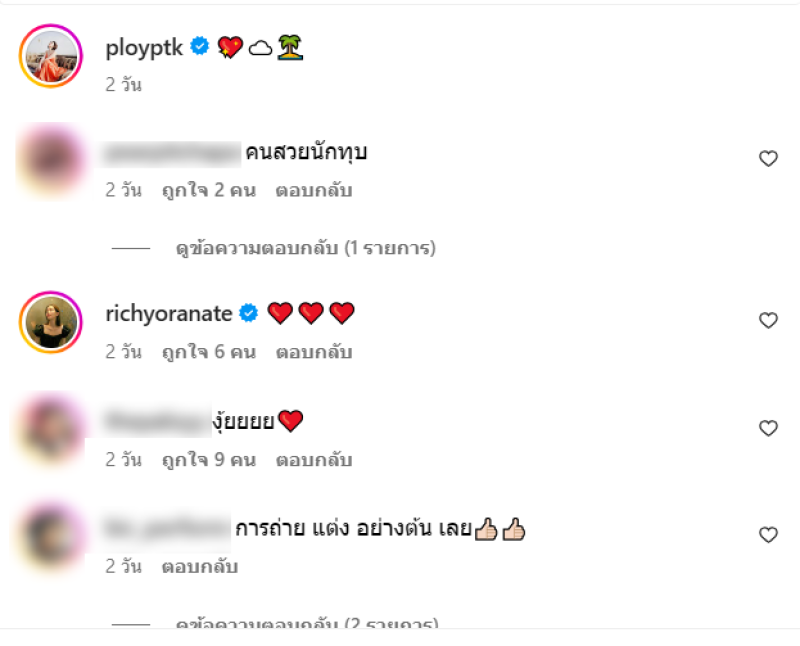Reply to the งุ้ยยยย comment

(x=314, y=460)
